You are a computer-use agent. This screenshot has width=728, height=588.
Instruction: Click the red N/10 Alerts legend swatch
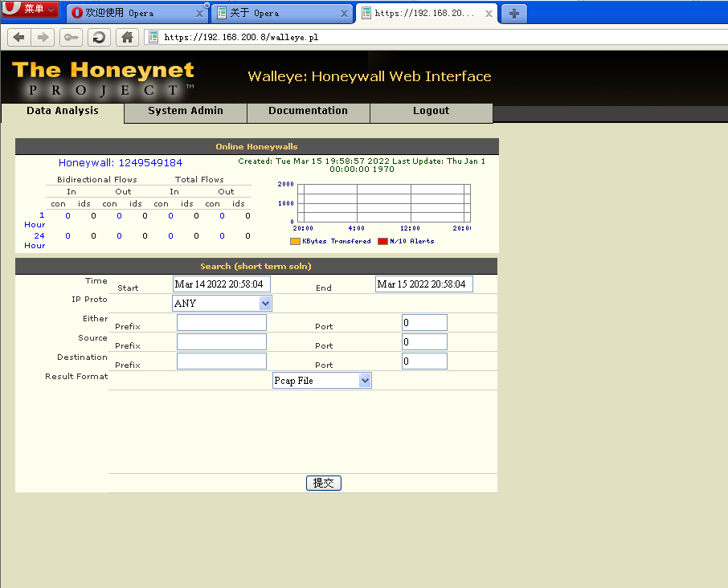pos(382,241)
